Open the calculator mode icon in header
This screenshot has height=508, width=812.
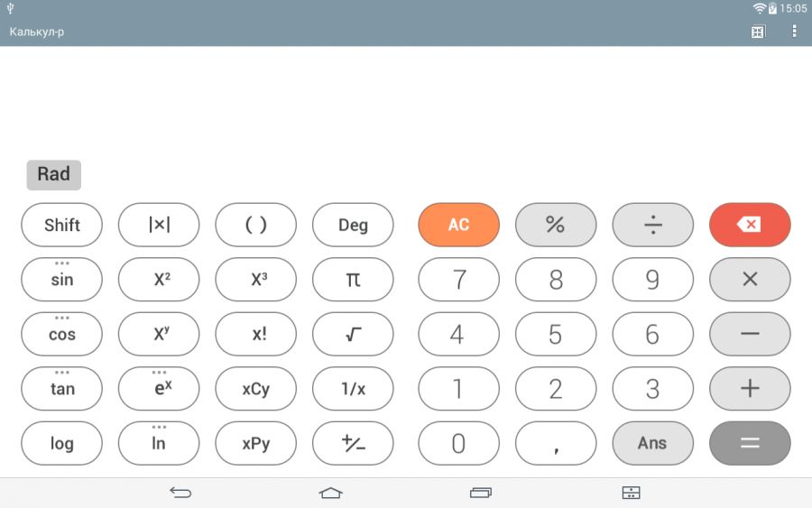[x=758, y=32]
